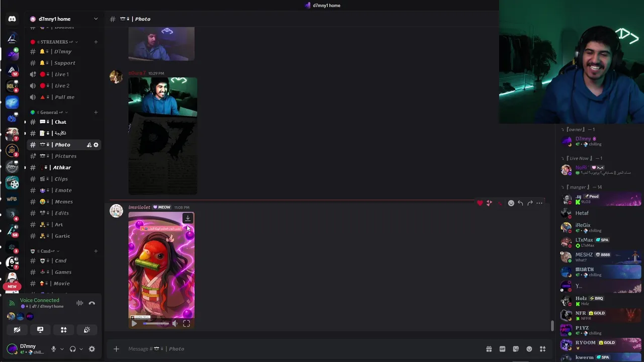
Task: Open the gift icon in message bar
Action: click(x=489, y=349)
